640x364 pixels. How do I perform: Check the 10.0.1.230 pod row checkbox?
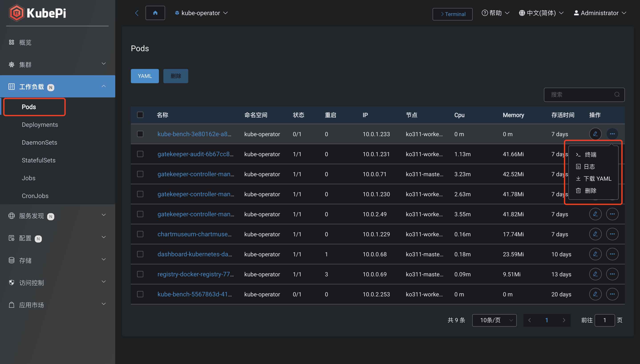[x=140, y=194]
